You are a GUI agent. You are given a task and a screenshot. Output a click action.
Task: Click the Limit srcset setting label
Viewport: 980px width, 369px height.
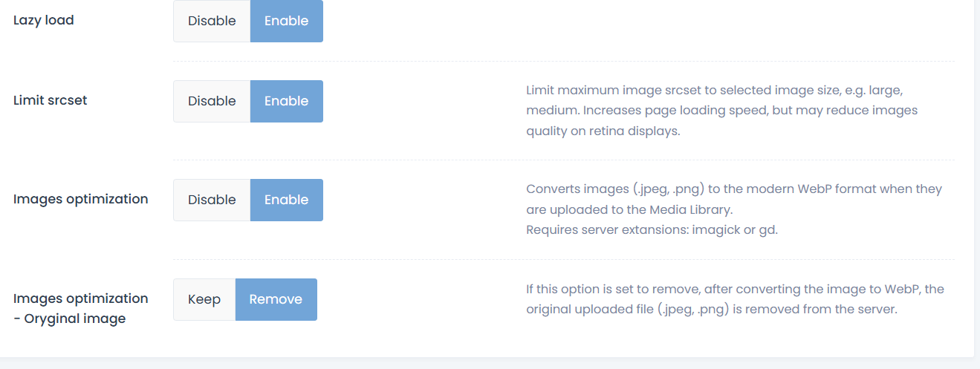tap(51, 100)
